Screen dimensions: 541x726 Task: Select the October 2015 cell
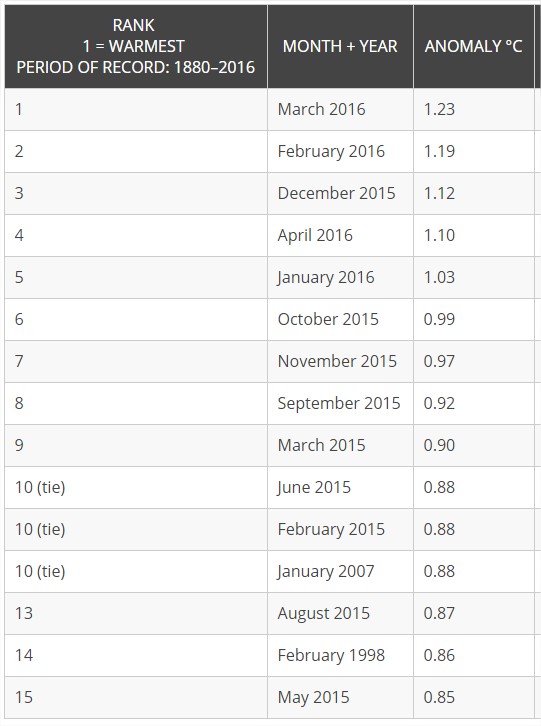click(340, 319)
